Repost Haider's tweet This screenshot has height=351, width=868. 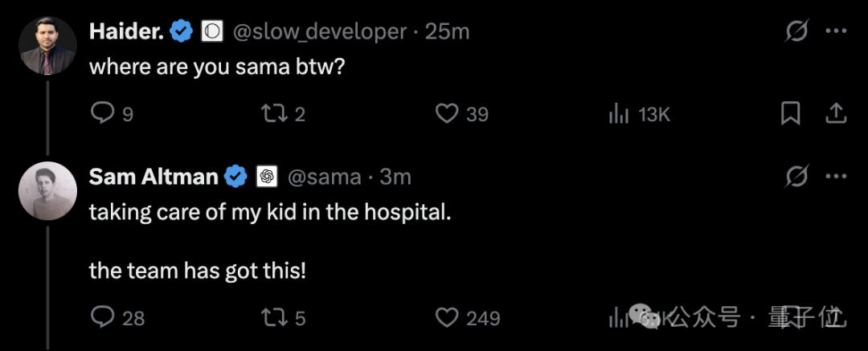coord(272,114)
